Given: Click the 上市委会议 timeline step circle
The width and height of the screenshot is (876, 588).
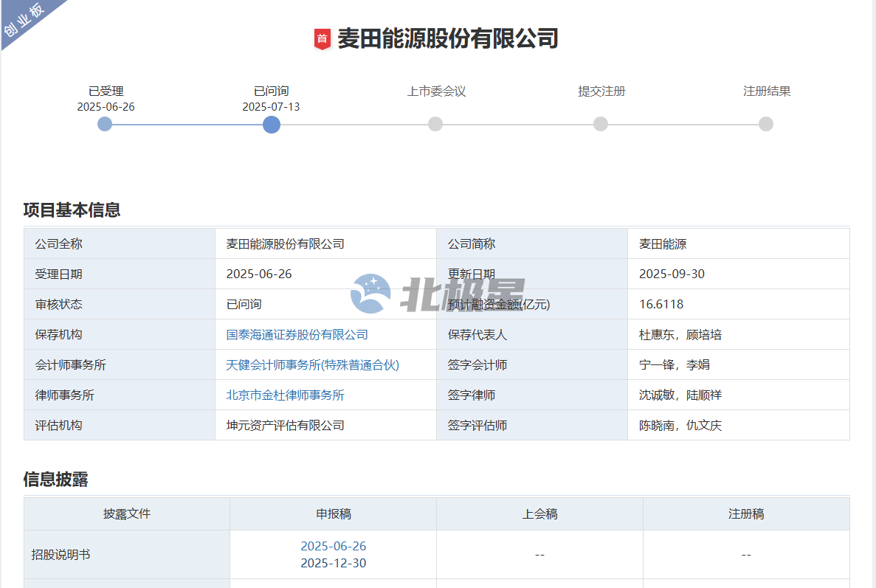Looking at the screenshot, I should tap(435, 124).
